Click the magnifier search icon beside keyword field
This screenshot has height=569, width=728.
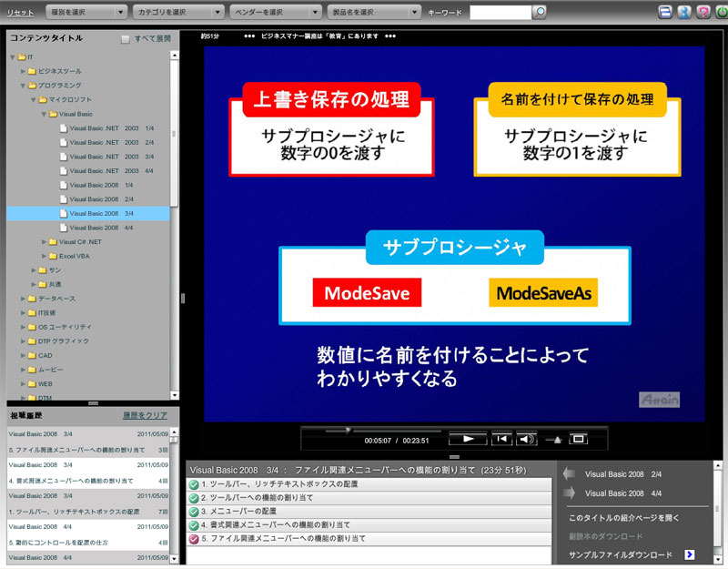point(540,12)
